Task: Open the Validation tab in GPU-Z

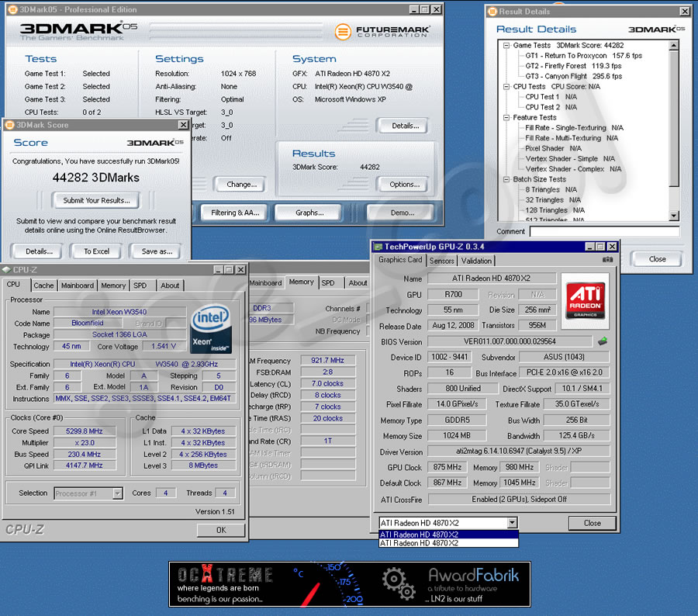Action: (x=476, y=261)
